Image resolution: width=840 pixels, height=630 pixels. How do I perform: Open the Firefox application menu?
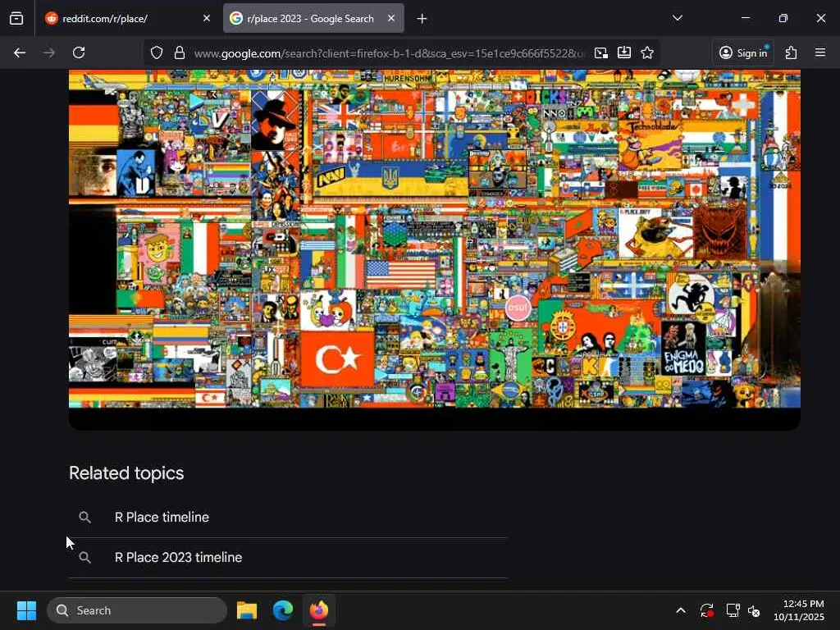[820, 52]
